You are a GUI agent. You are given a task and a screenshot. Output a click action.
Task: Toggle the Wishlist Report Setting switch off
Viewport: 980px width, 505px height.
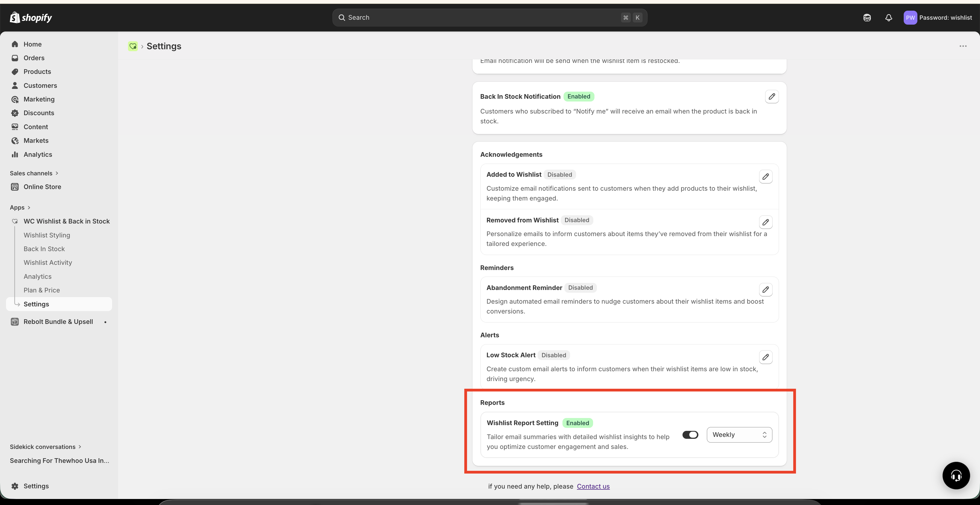coord(690,435)
